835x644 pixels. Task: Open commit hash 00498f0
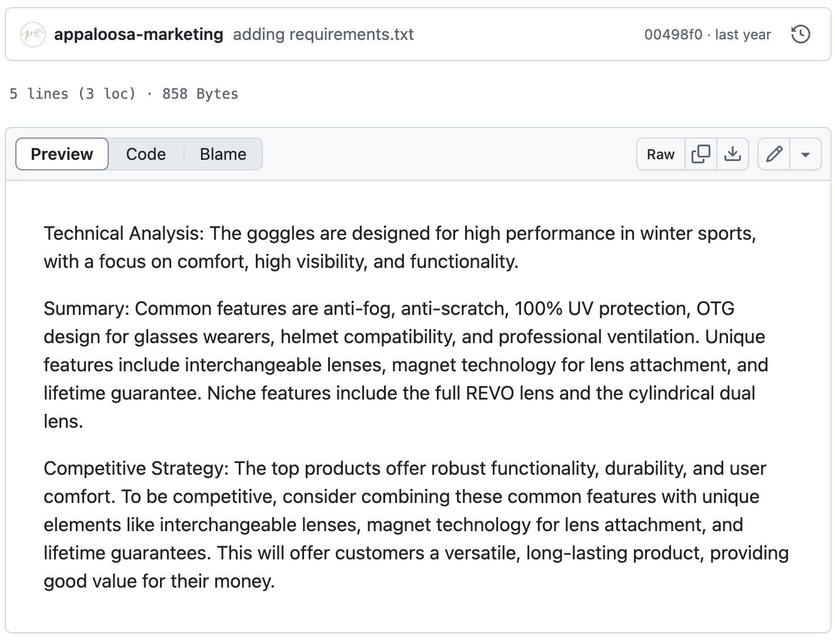click(673, 35)
